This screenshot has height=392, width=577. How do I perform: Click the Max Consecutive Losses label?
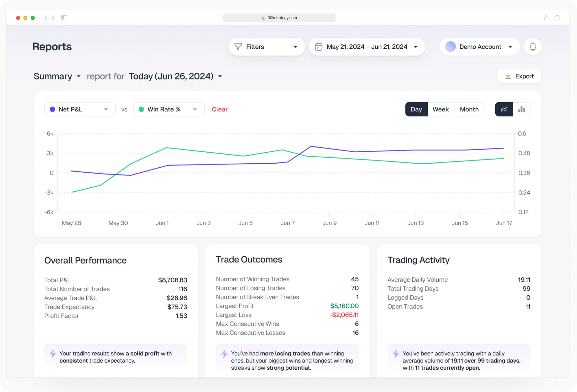[251, 333]
